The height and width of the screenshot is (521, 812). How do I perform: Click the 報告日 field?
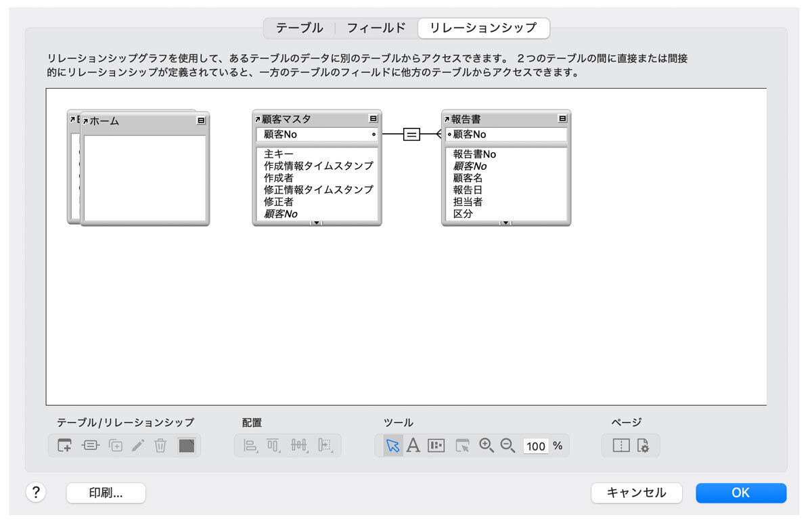coord(468,190)
